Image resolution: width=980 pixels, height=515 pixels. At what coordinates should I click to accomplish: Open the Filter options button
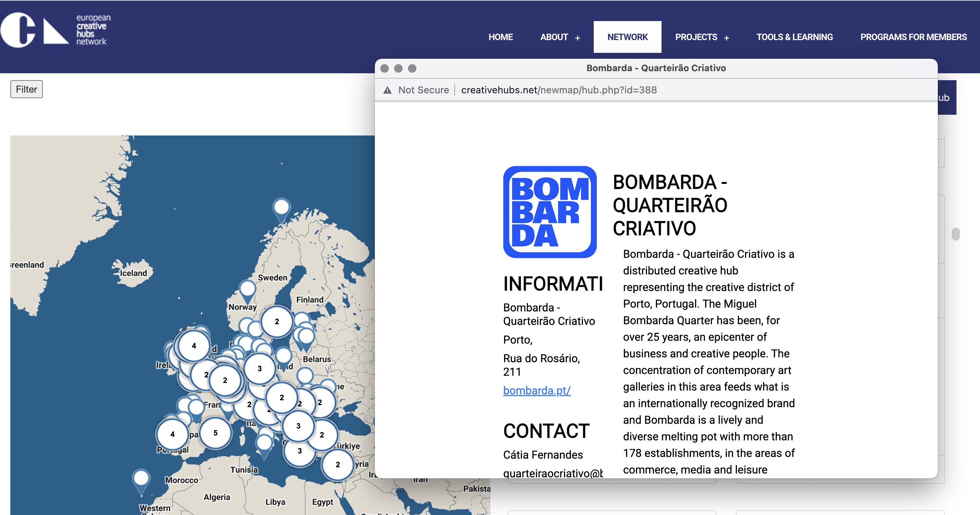[x=27, y=90]
